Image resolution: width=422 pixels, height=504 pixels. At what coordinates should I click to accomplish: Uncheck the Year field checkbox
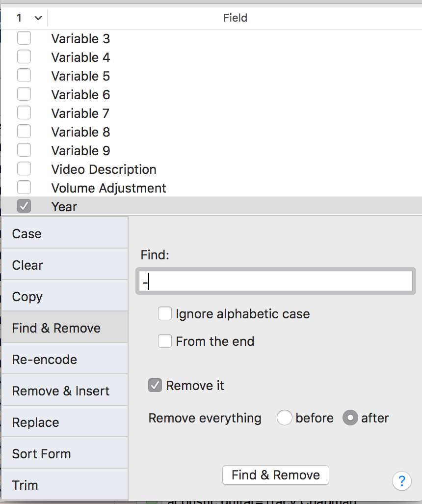[24, 206]
